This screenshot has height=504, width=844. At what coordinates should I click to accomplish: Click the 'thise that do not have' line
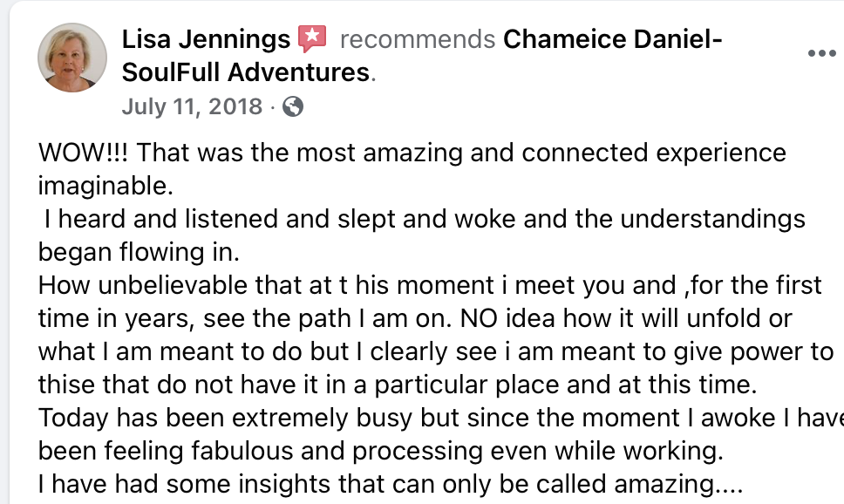click(398, 385)
